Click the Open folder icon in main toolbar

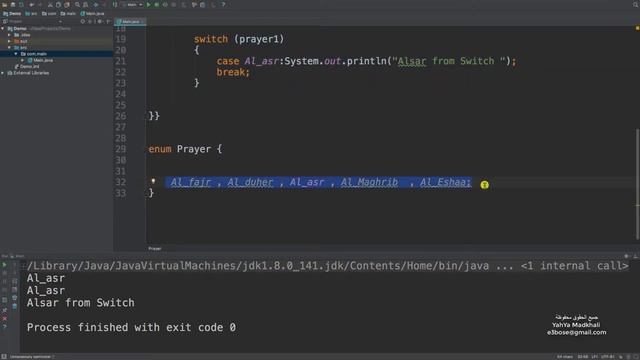coord(4,5)
